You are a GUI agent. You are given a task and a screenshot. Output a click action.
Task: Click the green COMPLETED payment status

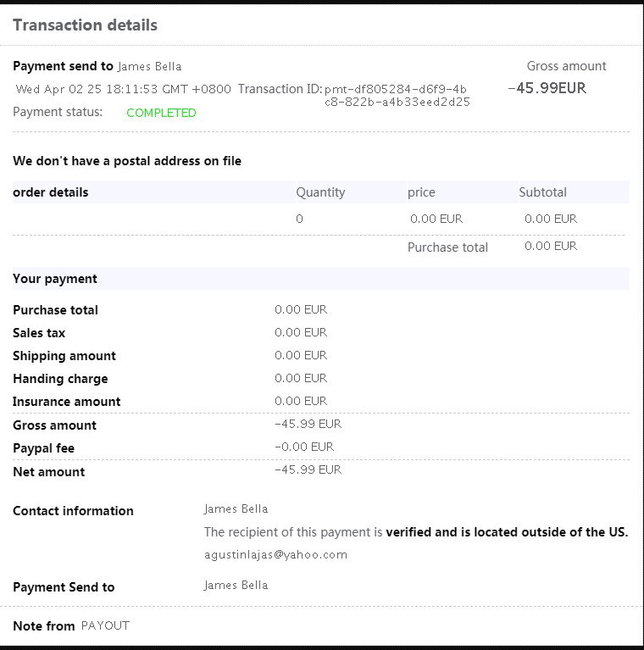(161, 113)
